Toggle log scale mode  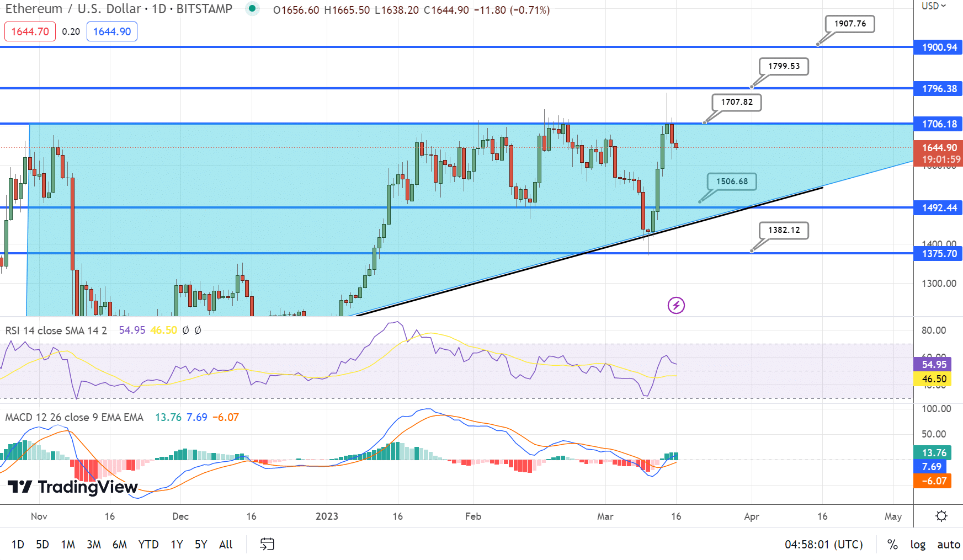tap(918, 545)
